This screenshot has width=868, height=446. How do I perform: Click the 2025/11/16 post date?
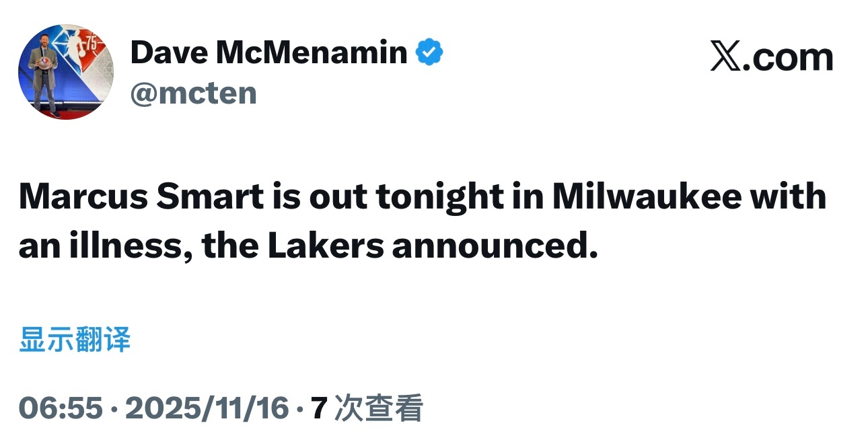point(207,408)
